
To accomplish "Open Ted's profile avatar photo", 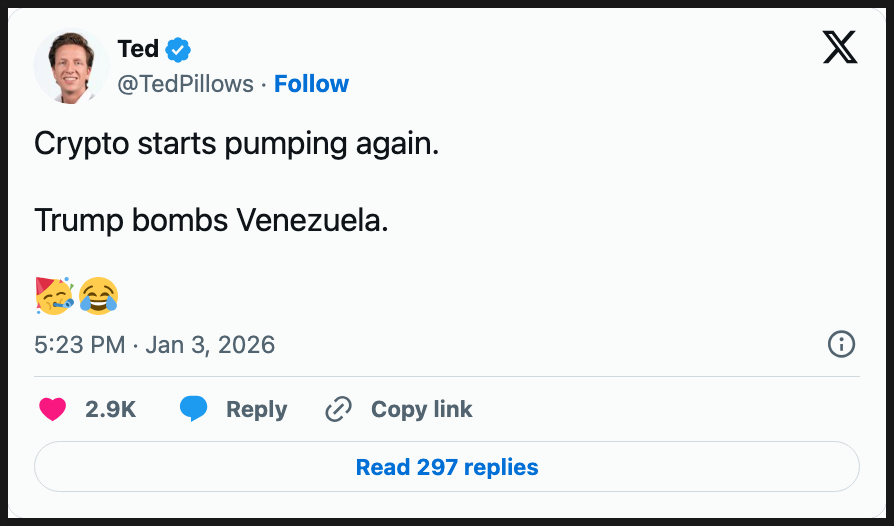I will (x=71, y=67).
